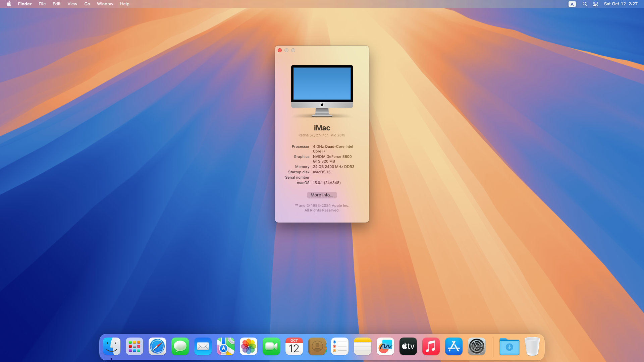Open the Help menu
Viewport: 644px width, 362px height.
(x=125, y=4)
